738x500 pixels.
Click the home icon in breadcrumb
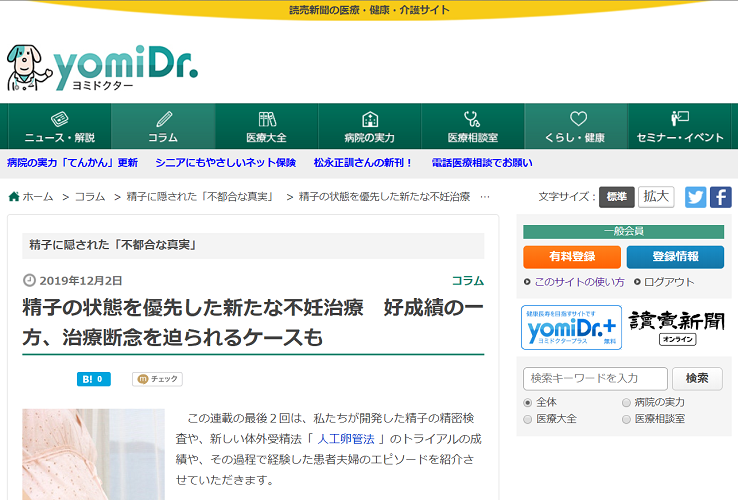pos(14,196)
